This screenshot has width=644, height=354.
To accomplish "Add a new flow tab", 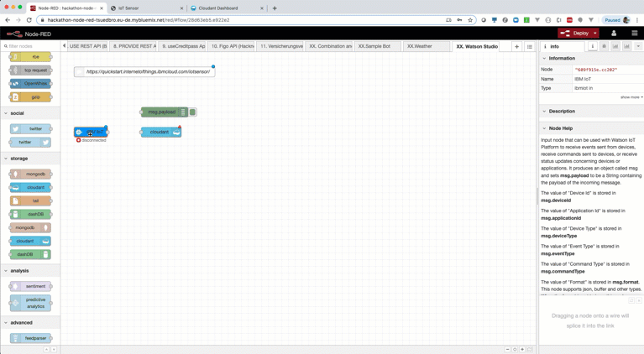I will 516,47.
